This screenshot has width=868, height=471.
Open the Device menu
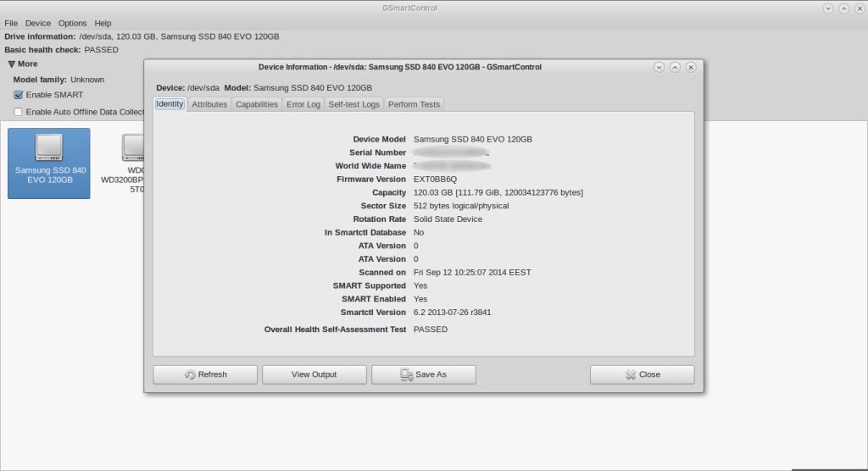[x=37, y=23]
